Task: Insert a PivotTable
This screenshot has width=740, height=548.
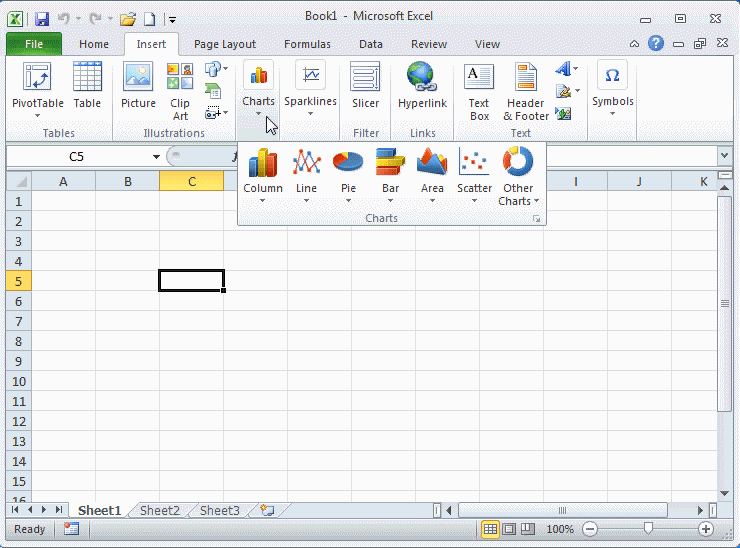Action: coord(37,87)
